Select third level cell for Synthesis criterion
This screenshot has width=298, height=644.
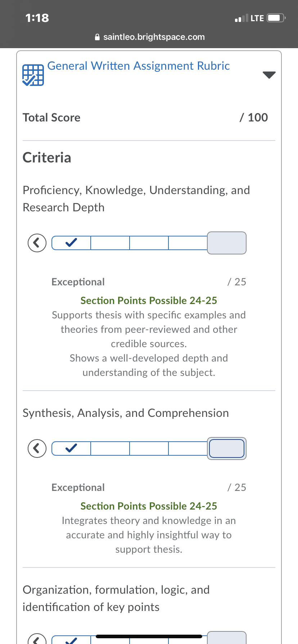pos(149,448)
